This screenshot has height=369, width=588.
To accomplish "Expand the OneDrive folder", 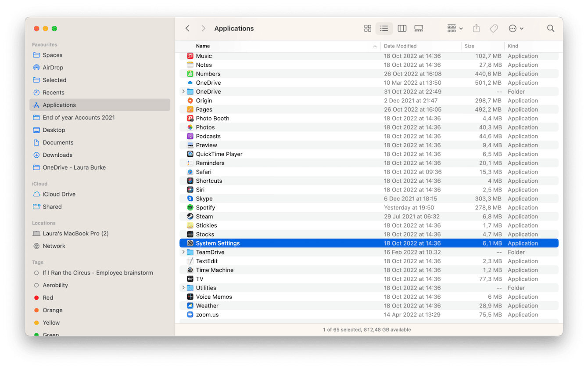I will (184, 91).
